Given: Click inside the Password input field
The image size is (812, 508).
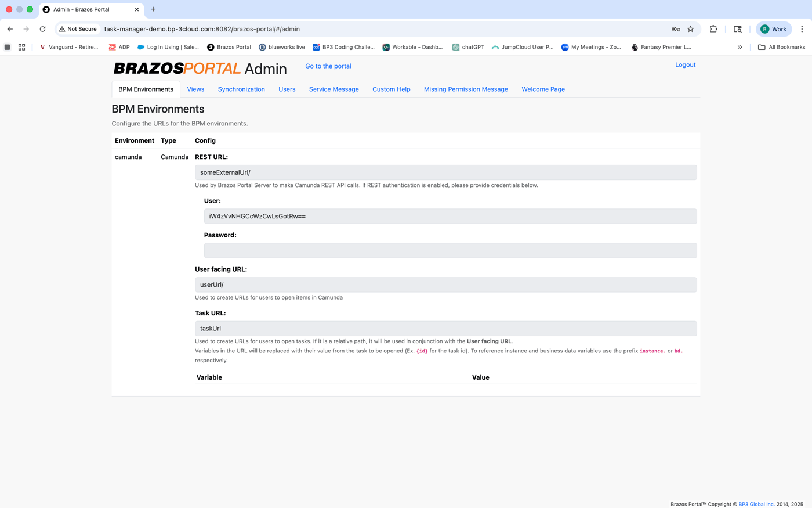Looking at the screenshot, I should tap(450, 250).
